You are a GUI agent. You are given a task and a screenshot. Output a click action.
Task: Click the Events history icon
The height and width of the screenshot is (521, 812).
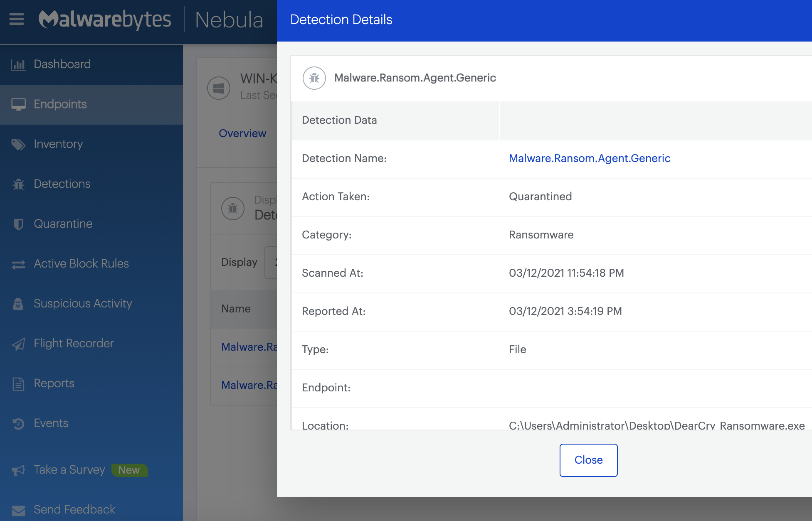(x=18, y=423)
